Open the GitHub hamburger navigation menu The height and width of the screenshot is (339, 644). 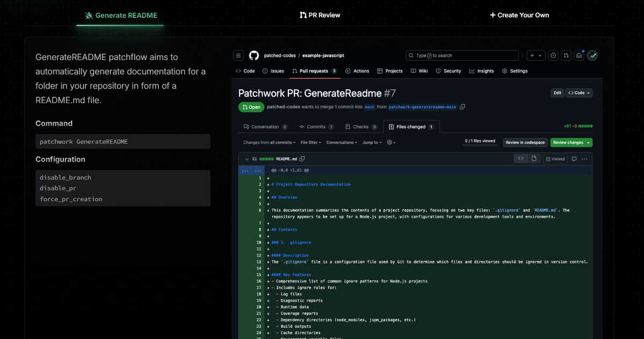pos(238,55)
